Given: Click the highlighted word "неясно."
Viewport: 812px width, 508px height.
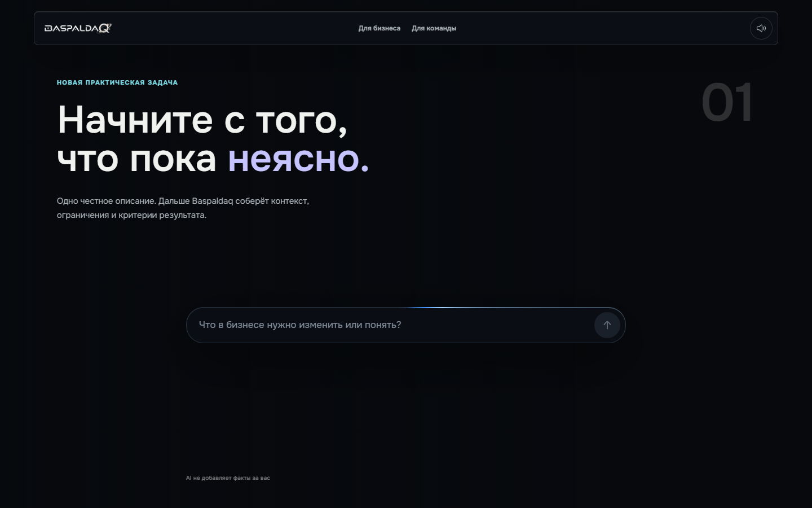Looking at the screenshot, I should [298, 159].
